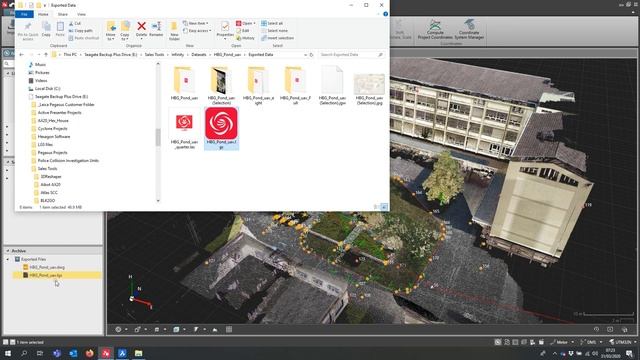Click the Up one level arrow in Explorer
The image size is (640, 360).
46,55
